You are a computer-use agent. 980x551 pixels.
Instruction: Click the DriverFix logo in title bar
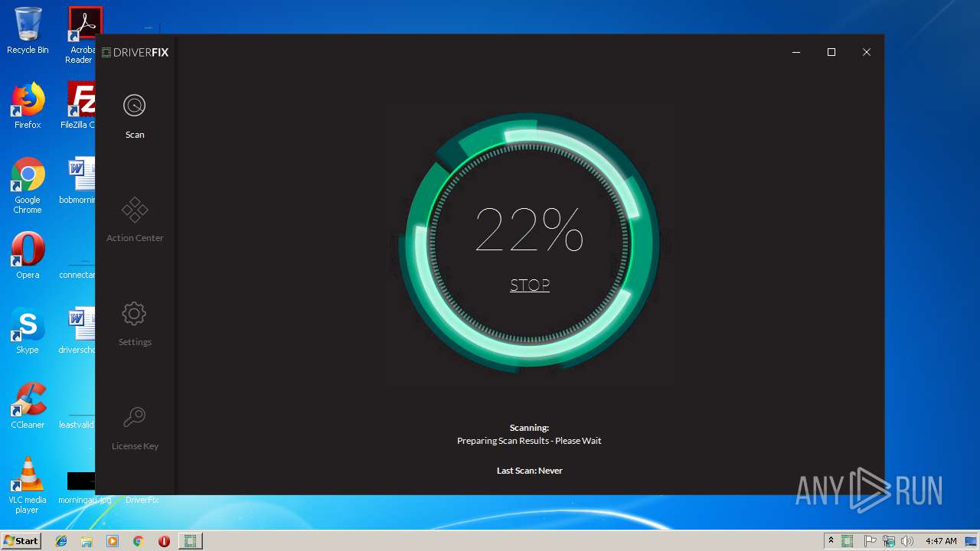tap(136, 52)
